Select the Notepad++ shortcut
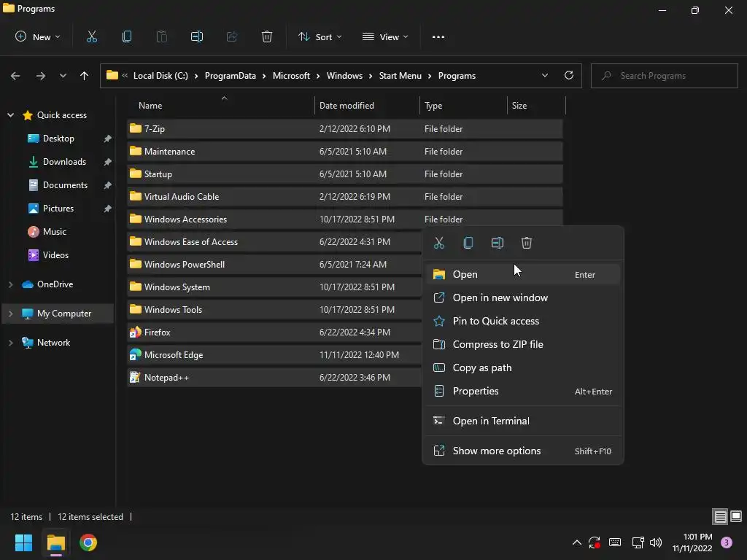The height and width of the screenshot is (560, 747). [274, 378]
